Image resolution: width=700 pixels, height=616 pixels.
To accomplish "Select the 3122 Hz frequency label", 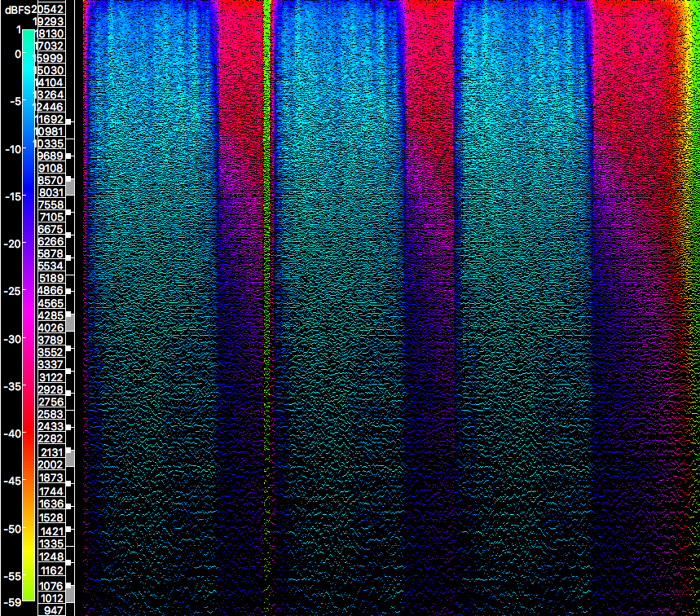I will point(51,377).
